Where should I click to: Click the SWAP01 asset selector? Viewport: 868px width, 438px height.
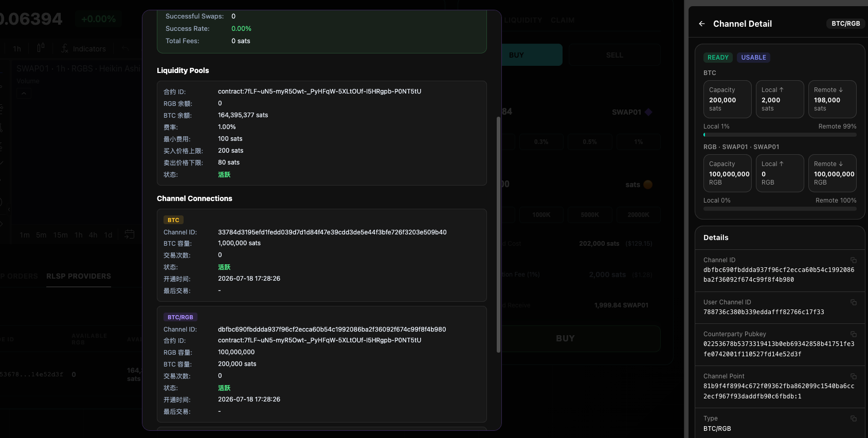click(632, 112)
